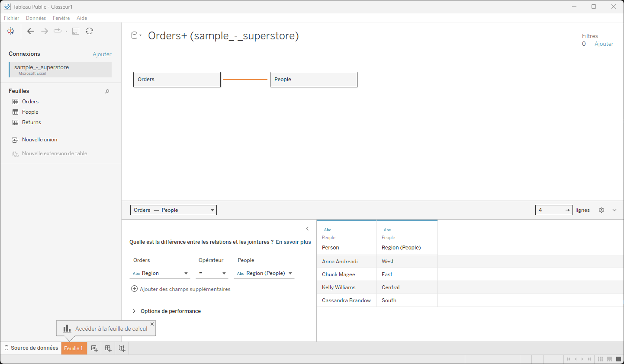Select the East region cell
The width and height of the screenshot is (624, 364).
(407, 275)
